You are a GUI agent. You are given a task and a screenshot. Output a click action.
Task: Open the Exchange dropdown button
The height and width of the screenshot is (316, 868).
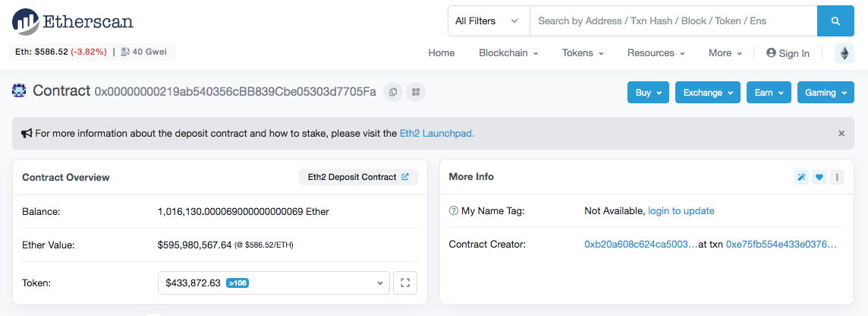(x=708, y=93)
